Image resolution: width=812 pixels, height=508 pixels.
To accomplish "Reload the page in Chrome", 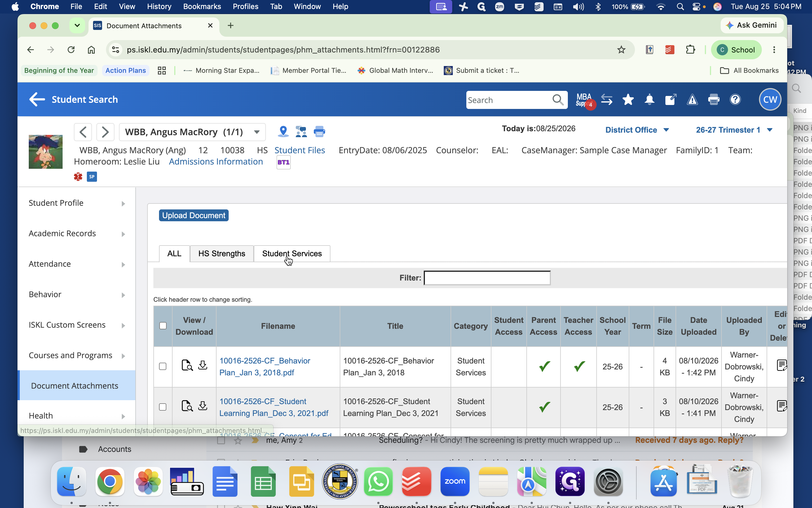I will tap(71, 50).
